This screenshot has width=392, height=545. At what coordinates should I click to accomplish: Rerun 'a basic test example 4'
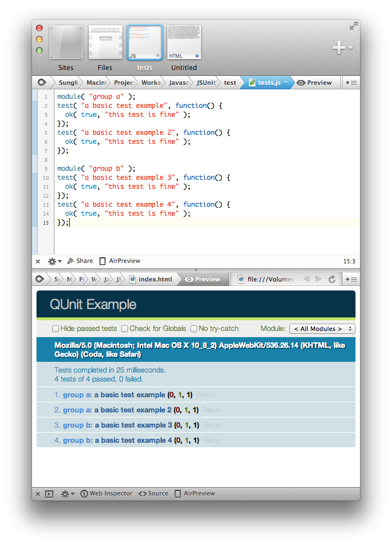212,440
